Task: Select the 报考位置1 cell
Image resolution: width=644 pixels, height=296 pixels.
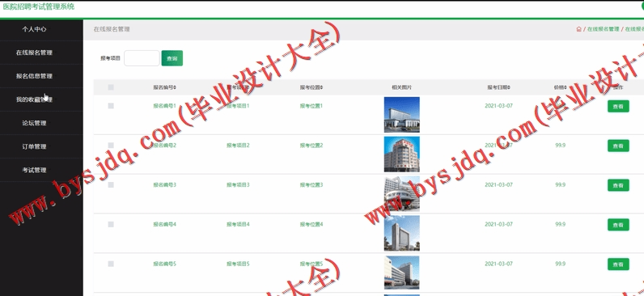Action: click(311, 106)
